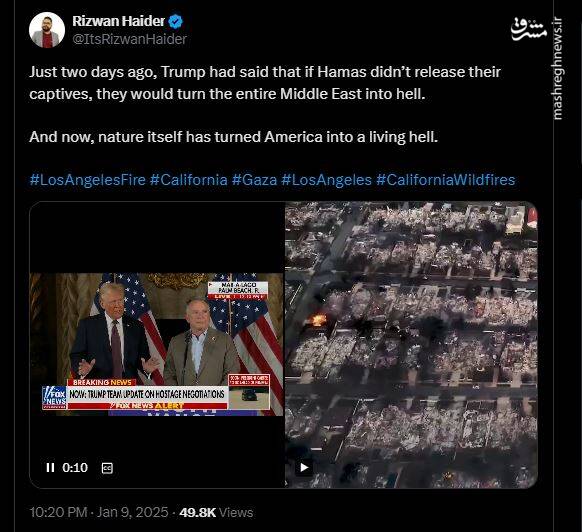Click the 10:20 PM Jan 9, 2025 timestamp

[99, 512]
